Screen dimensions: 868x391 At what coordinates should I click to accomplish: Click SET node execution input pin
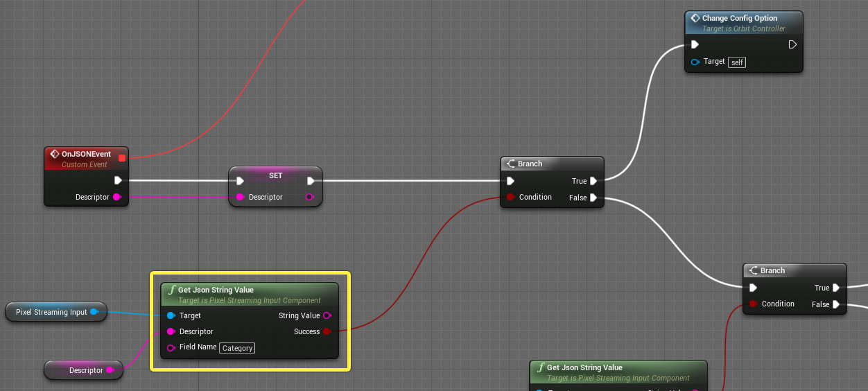[240, 181]
